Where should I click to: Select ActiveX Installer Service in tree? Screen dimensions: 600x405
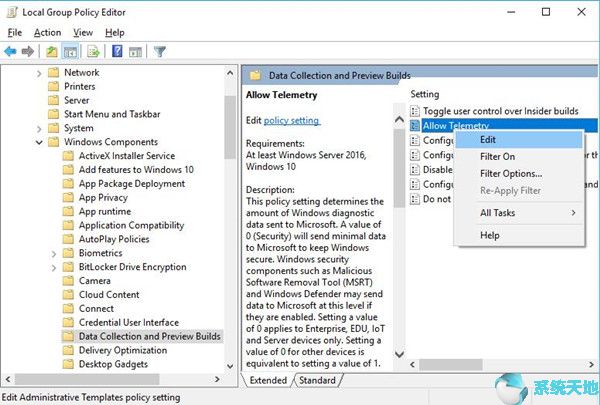(127, 156)
